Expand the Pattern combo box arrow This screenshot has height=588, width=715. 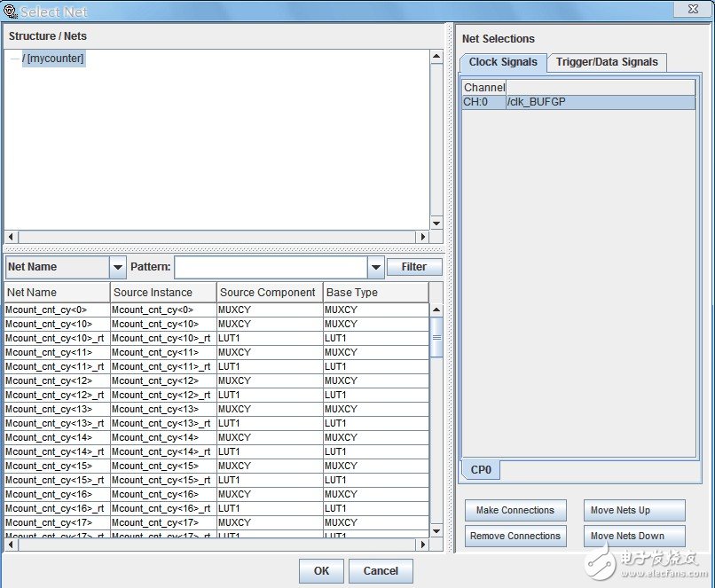point(376,267)
